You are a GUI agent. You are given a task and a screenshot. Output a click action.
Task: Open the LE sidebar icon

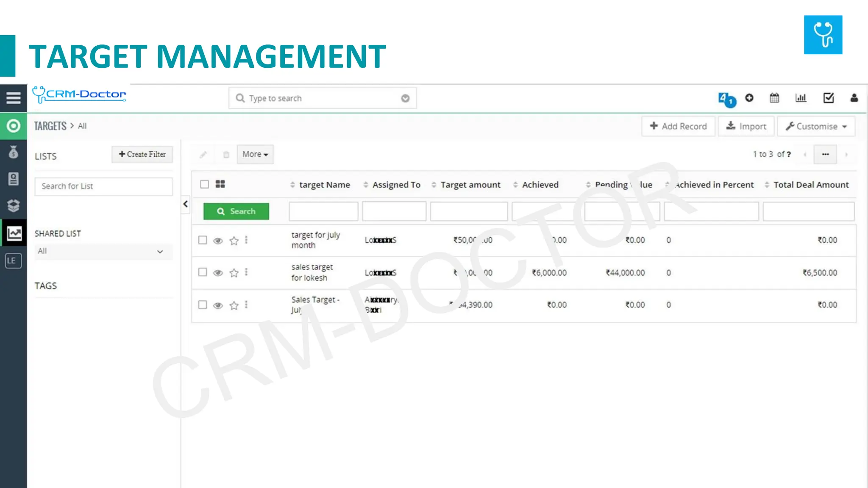coord(13,260)
